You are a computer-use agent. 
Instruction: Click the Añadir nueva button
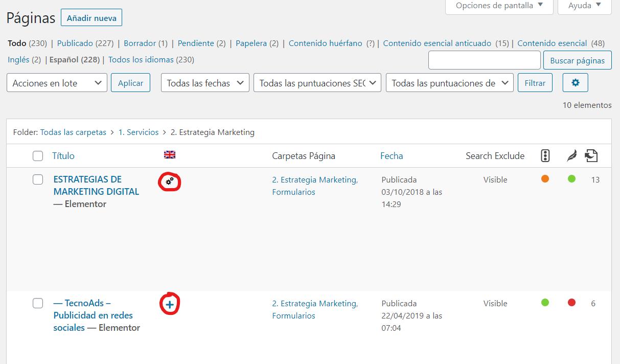[x=91, y=18]
